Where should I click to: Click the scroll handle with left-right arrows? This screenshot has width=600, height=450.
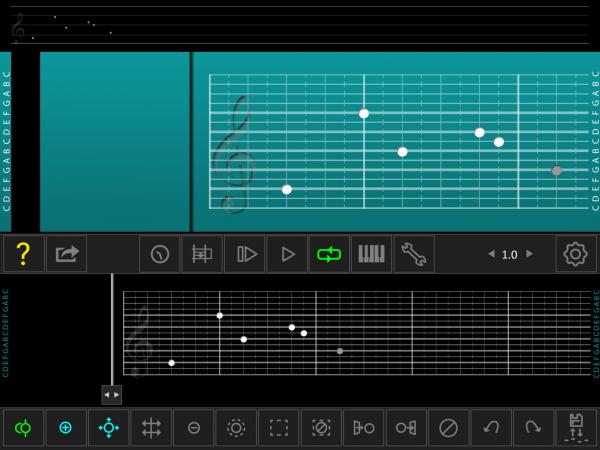pos(112,395)
